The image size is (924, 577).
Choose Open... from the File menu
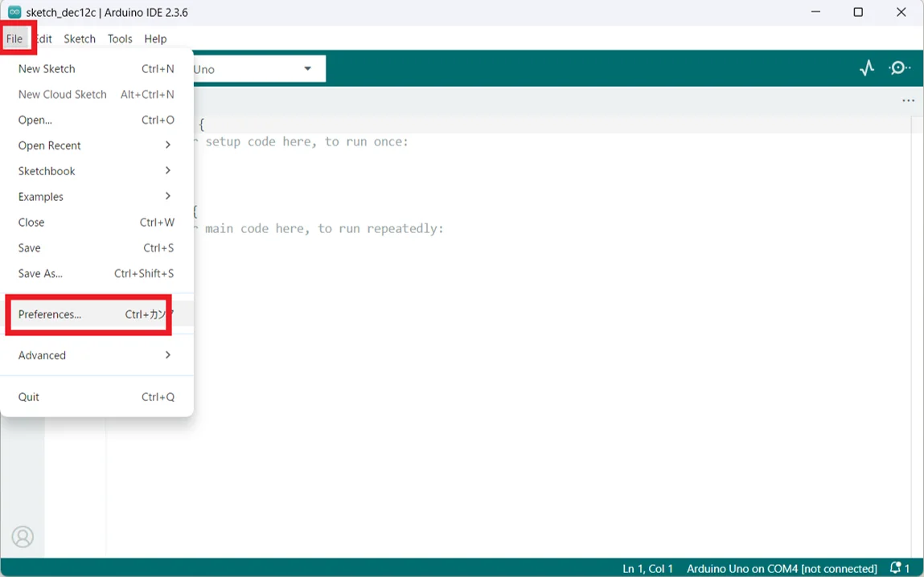[97, 120]
